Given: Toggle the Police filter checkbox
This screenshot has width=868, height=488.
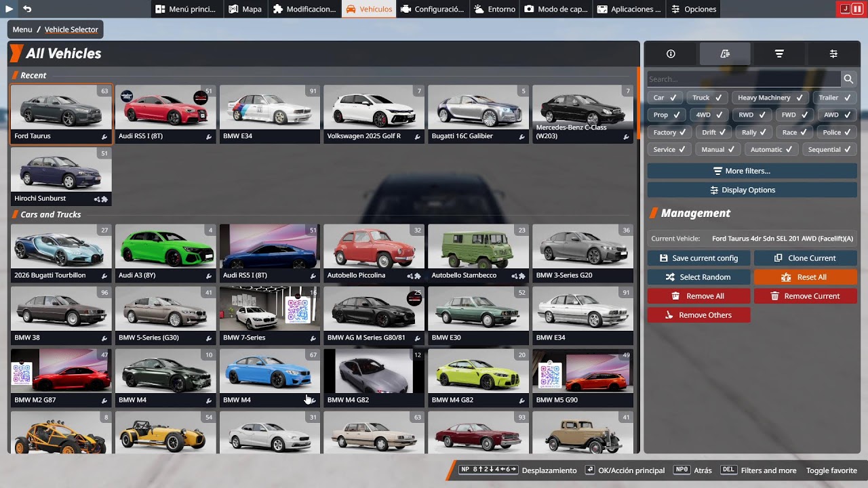Looking at the screenshot, I should (837, 133).
